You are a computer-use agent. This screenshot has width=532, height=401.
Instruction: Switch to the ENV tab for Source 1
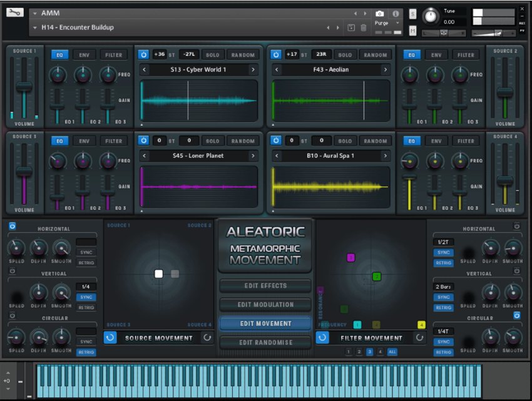(86, 54)
